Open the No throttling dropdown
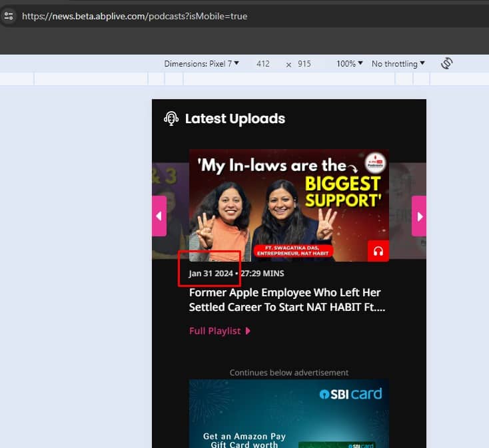 pos(398,63)
